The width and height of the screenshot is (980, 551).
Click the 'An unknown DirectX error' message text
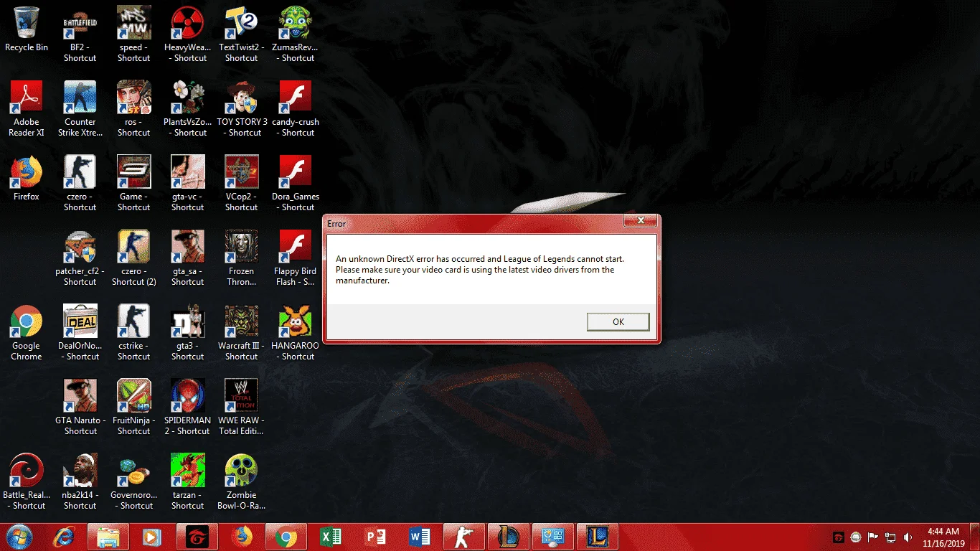[479, 270]
